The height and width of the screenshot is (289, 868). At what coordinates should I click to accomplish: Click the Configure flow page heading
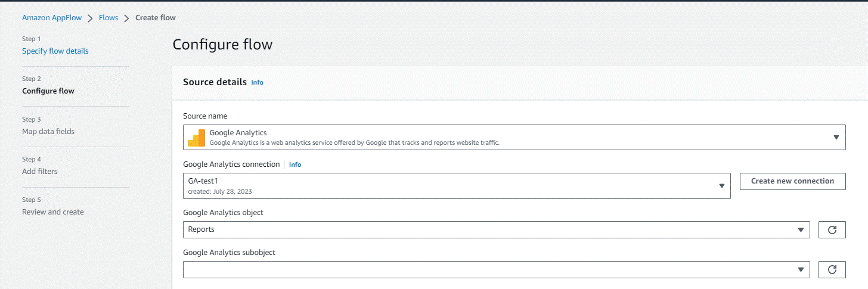pos(222,44)
